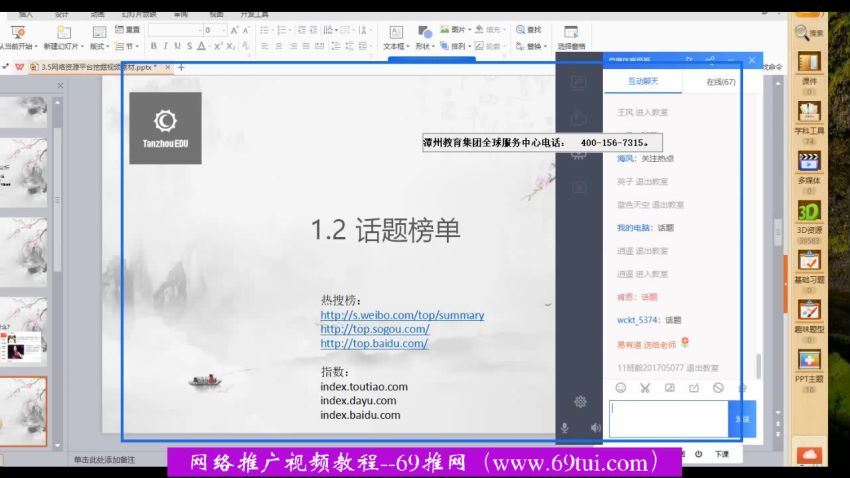Screen dimensions: 850x478
Task: Click the chat panel scrollbar thumb
Action: (758, 366)
